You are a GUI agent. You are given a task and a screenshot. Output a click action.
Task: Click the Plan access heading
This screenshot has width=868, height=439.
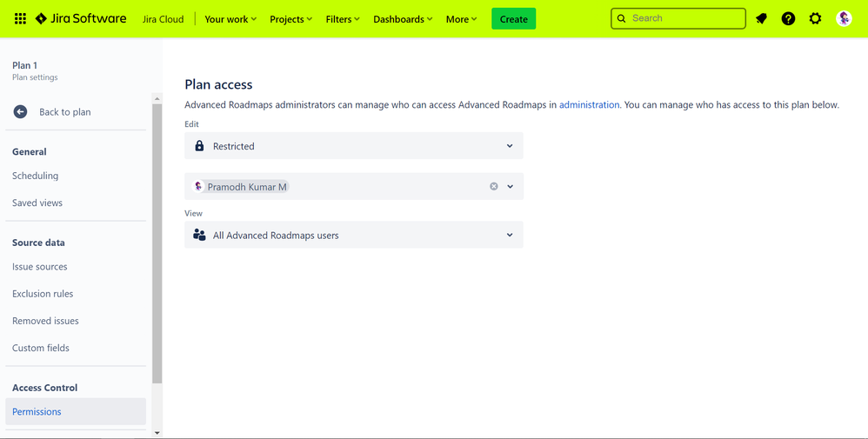tap(218, 84)
